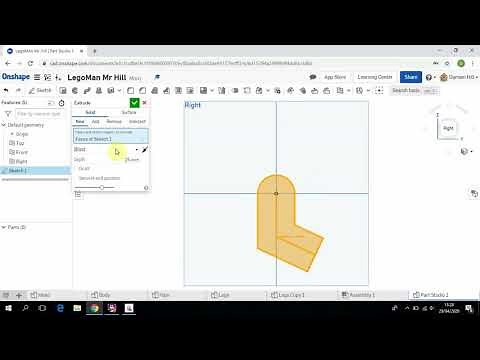This screenshot has width=480, height=360.
Task: Click the Onshape logo
Action: 16,77
